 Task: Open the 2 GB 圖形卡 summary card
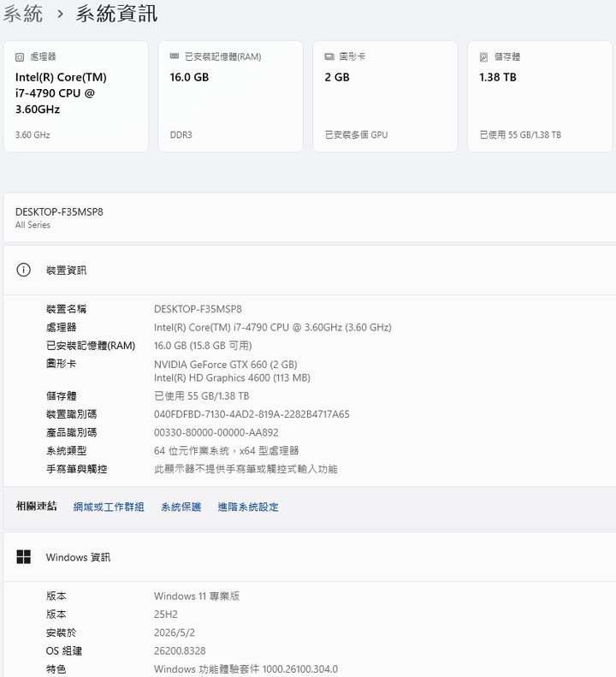385,96
